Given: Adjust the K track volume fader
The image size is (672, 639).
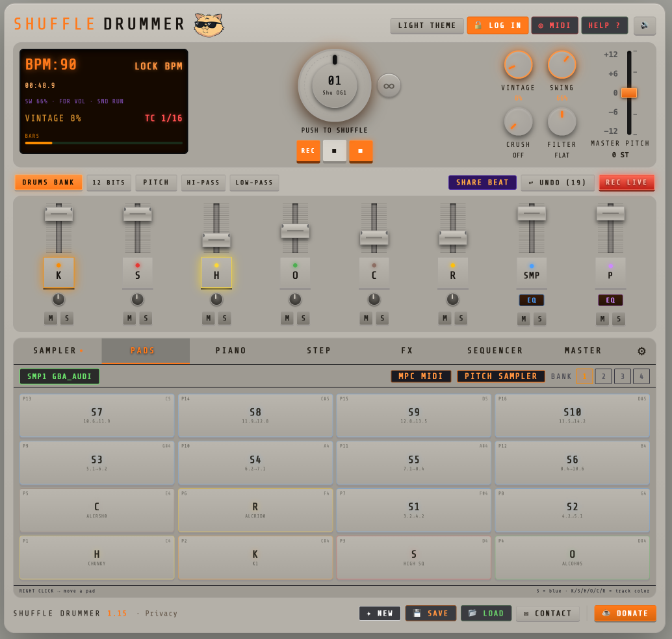Looking at the screenshot, I should click(x=58, y=213).
